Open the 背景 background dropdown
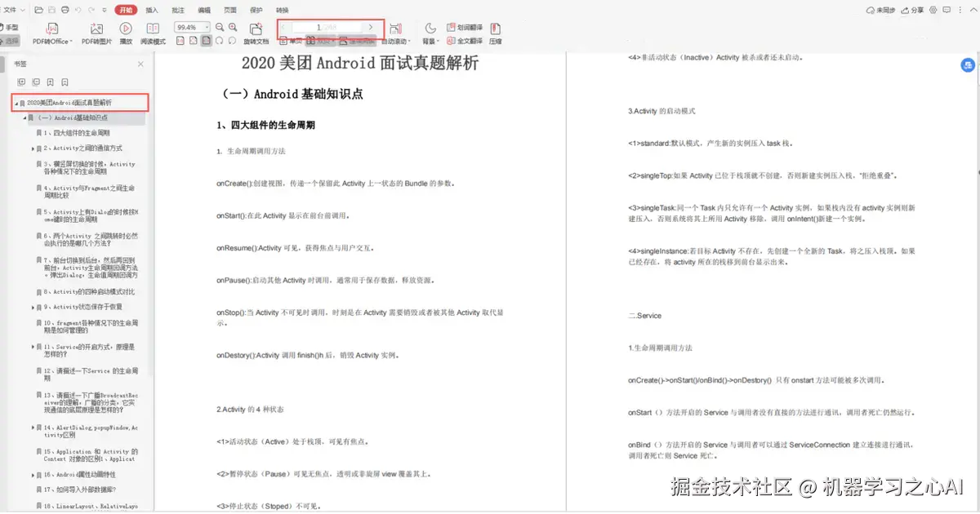The width and height of the screenshot is (980, 514). click(x=430, y=33)
